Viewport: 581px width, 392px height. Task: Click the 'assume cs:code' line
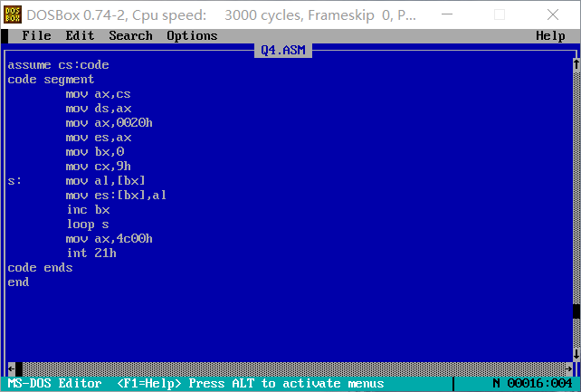[x=58, y=65]
